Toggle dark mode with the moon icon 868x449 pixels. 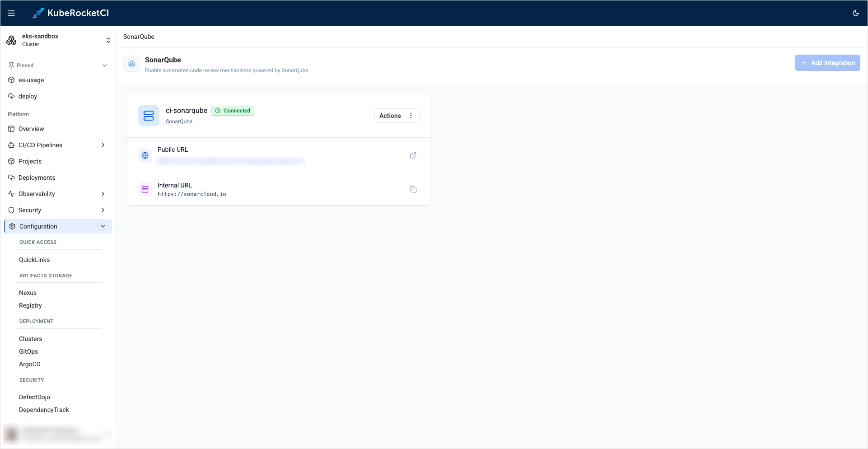(855, 13)
